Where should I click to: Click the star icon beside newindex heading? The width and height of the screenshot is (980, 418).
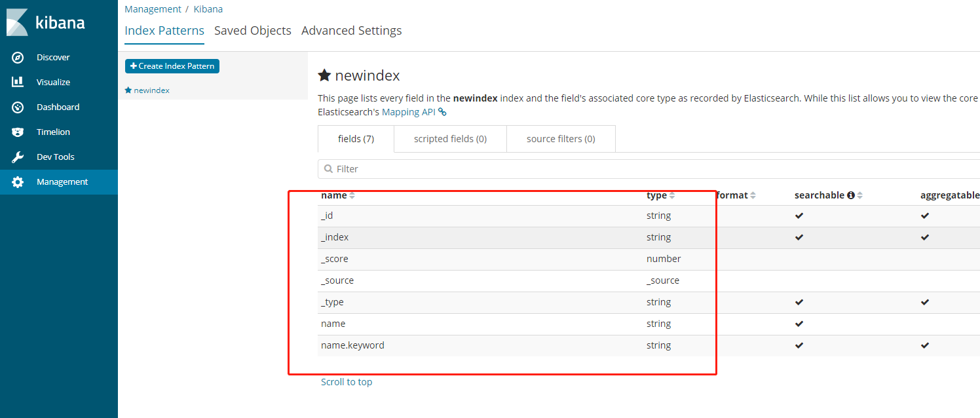[324, 75]
